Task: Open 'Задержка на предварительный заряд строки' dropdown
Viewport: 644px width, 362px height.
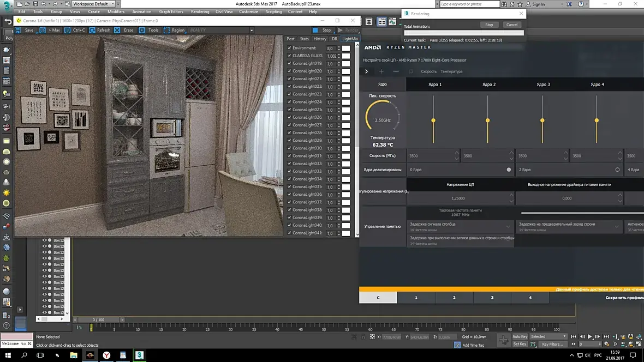Action: [x=569, y=227]
